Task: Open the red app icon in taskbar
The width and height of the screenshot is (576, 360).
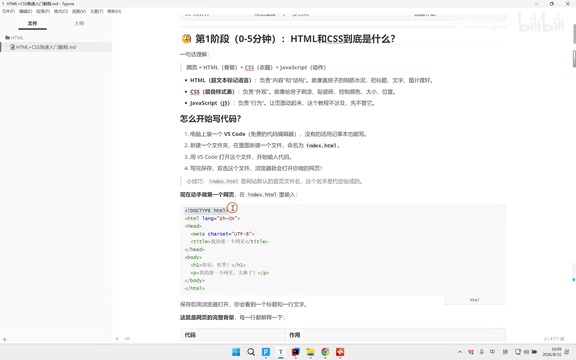Action: [x=340, y=352]
